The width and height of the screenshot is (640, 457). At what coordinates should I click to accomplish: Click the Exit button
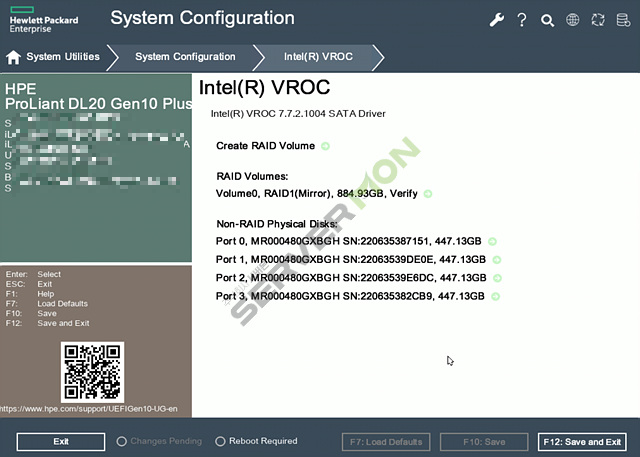tap(61, 441)
